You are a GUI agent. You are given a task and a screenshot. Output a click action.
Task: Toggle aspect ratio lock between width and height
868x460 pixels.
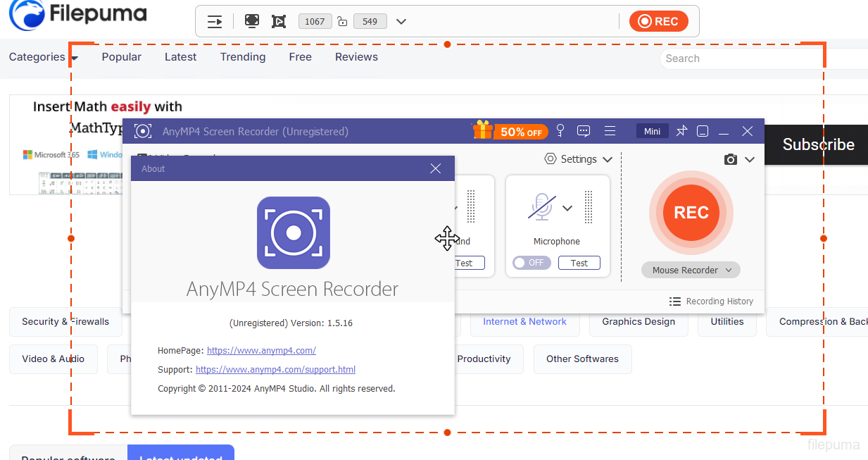point(342,22)
